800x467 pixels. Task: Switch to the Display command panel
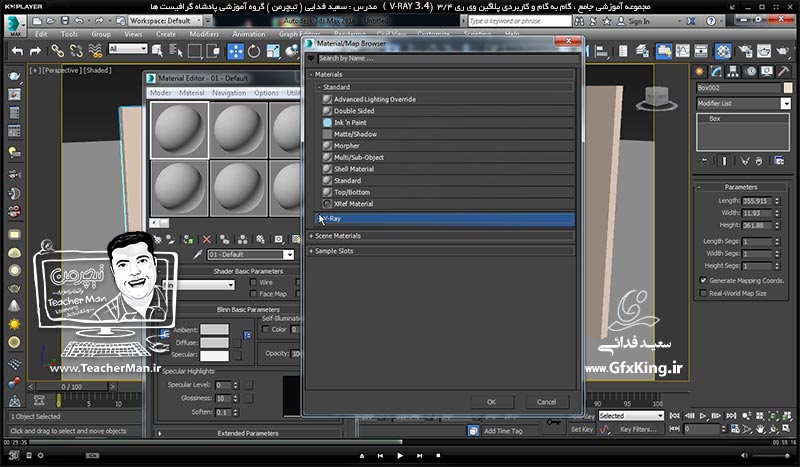[767, 72]
